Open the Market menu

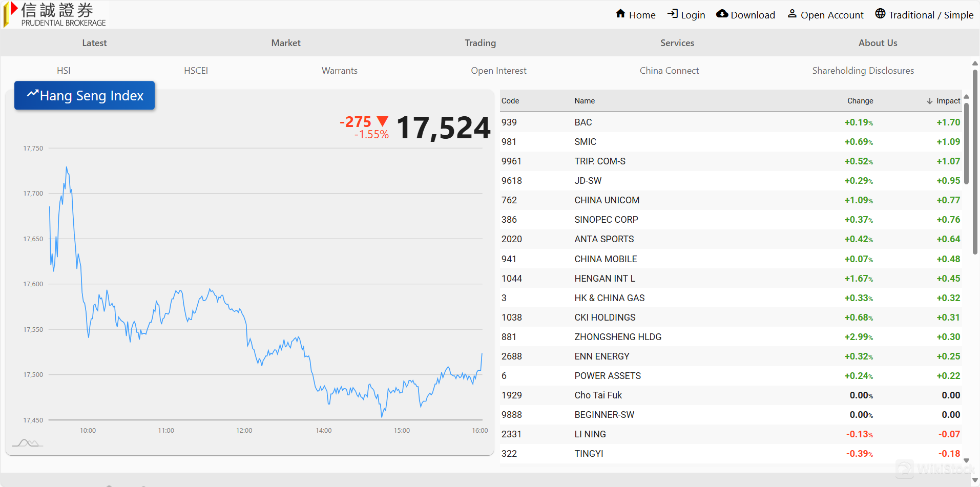pos(286,43)
